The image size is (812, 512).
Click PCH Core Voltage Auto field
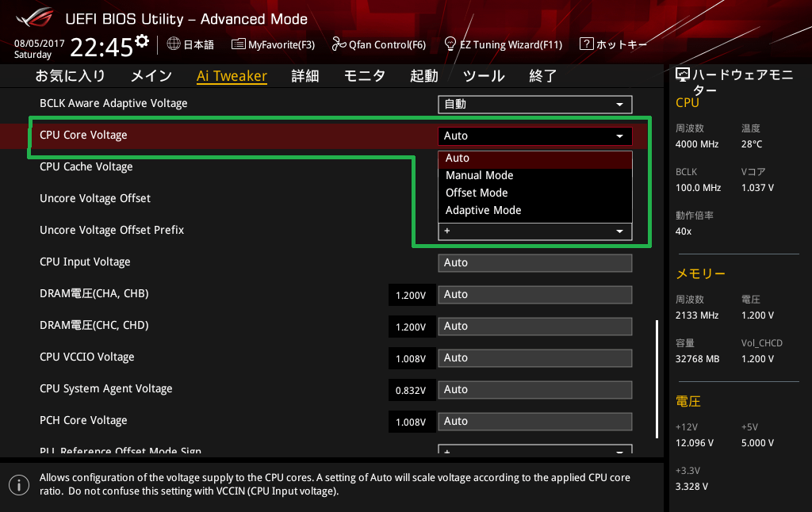[535, 422]
